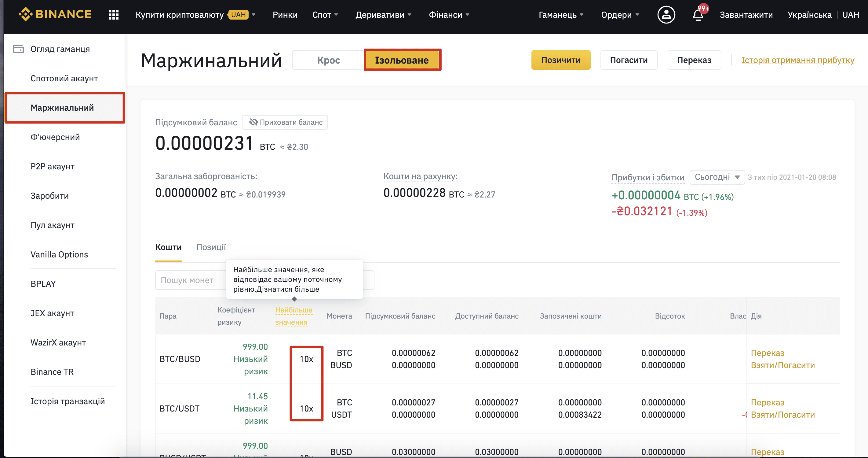Change currency via UAH at top right
This screenshot has width=868, height=458.
pos(851,15)
